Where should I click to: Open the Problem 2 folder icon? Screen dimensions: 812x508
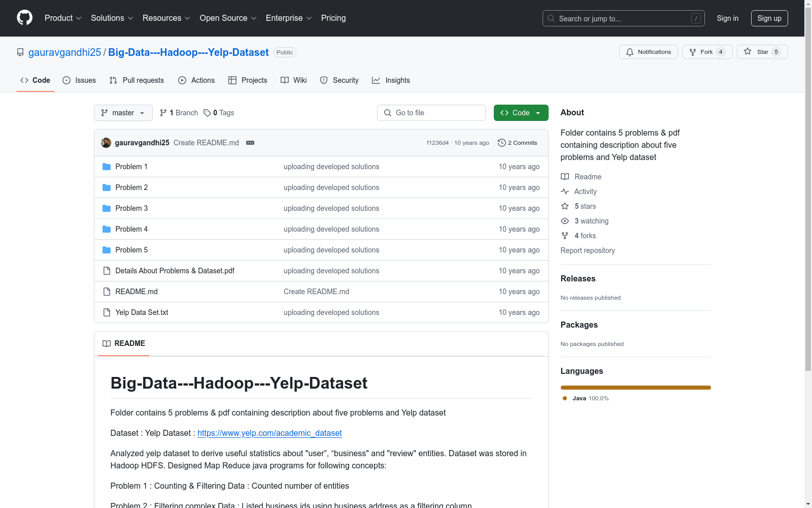coord(107,187)
